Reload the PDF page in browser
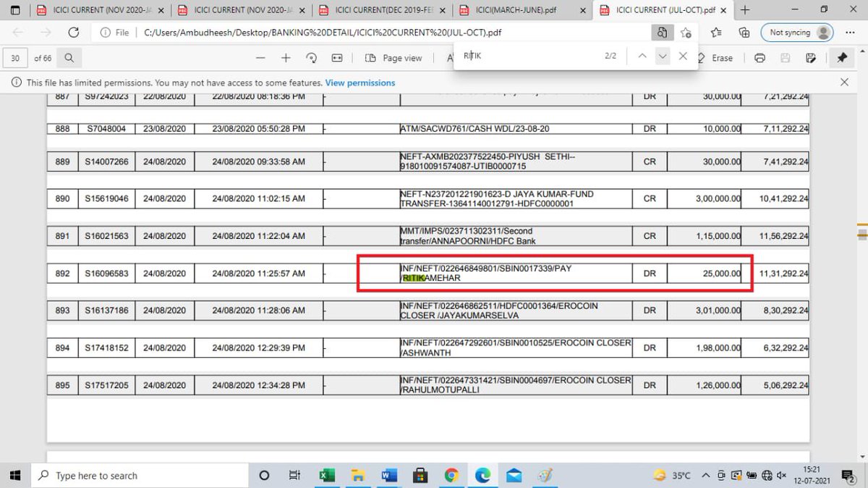The width and height of the screenshot is (868, 488). coord(73,33)
